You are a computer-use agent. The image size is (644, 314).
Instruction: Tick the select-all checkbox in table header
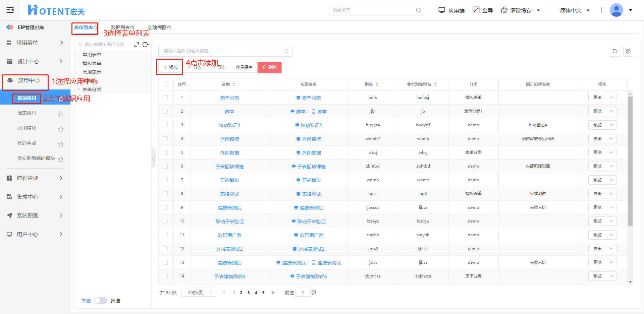pos(166,84)
